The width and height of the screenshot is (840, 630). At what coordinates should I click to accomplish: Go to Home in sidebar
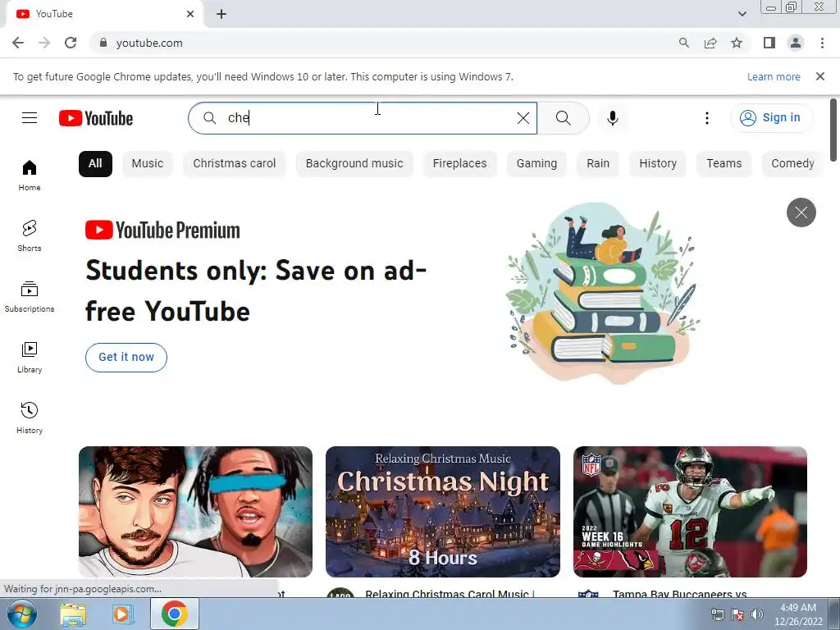30,176
